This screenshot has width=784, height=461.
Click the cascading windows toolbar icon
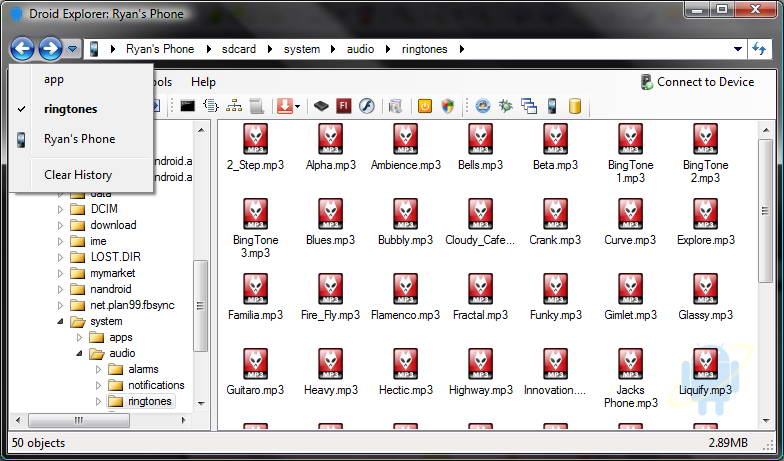pos(529,106)
